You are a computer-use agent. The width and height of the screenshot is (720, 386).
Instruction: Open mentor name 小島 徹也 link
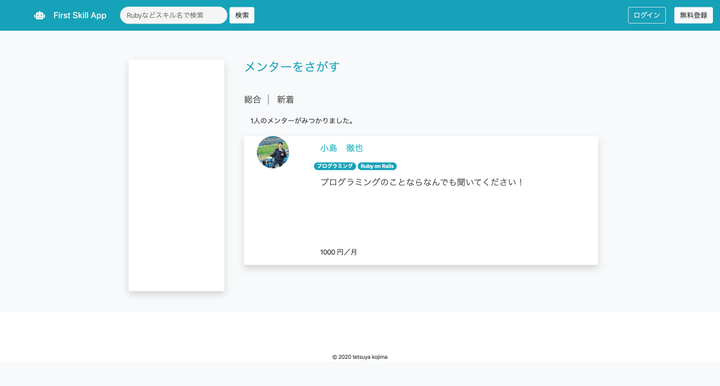tap(342, 148)
